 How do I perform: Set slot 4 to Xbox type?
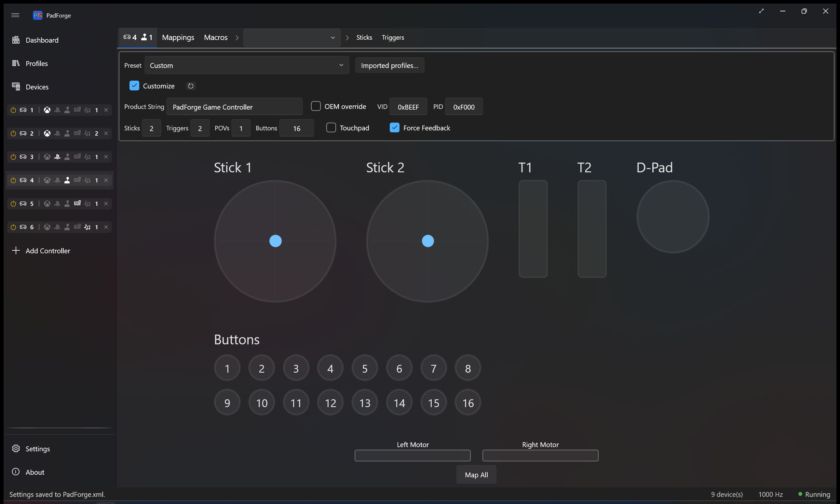47,180
